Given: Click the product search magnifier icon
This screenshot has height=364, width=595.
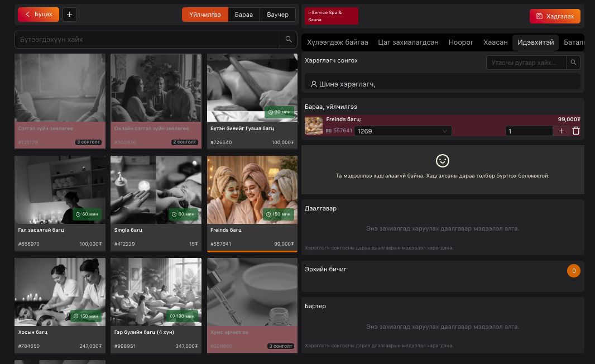Looking at the screenshot, I should (289, 40).
